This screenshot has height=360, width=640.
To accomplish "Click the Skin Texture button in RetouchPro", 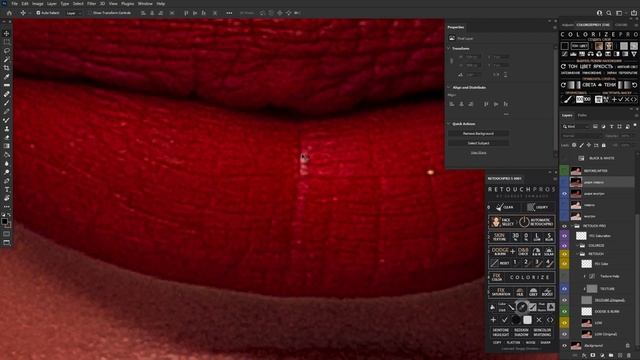I will 499,237.
